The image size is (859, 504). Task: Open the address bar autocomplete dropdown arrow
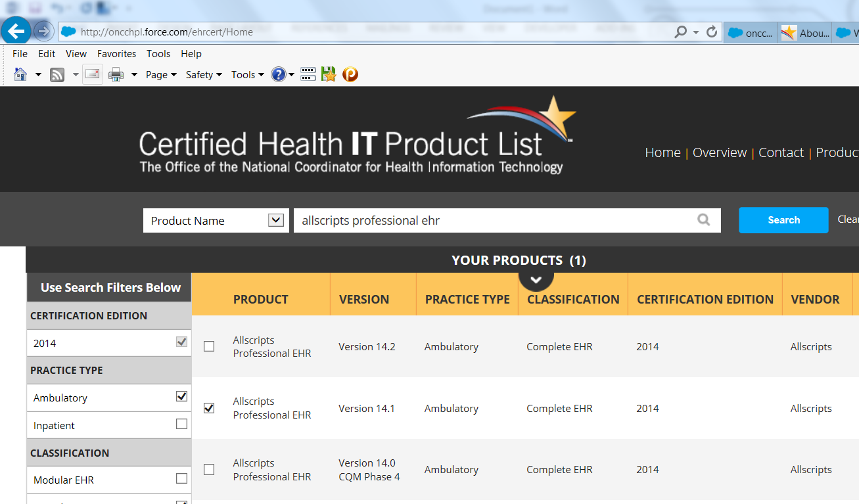[696, 32]
